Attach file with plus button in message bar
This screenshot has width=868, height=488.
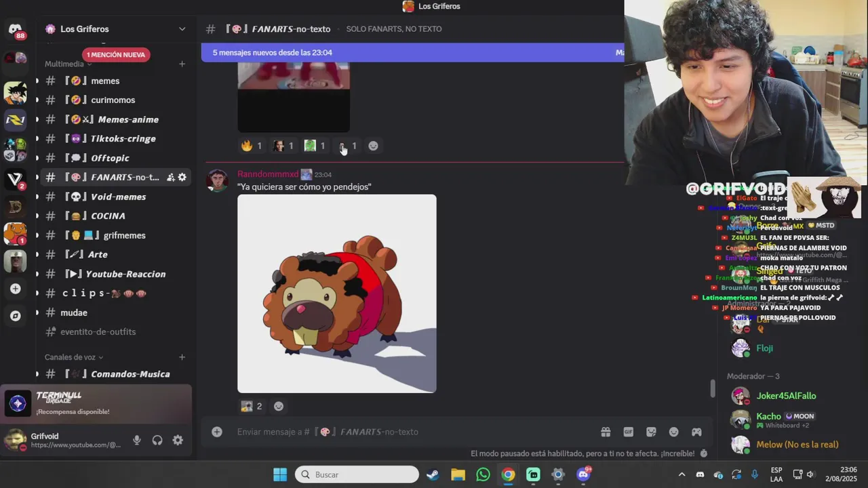[x=217, y=432]
